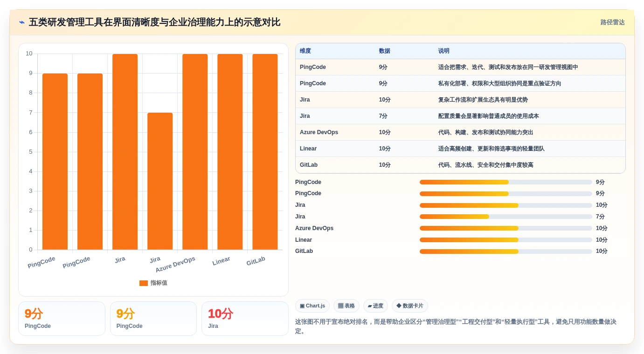Viewport: 644px width, 354px height.
Task: Open the red 10分 Jira stat card
Action: [245, 319]
